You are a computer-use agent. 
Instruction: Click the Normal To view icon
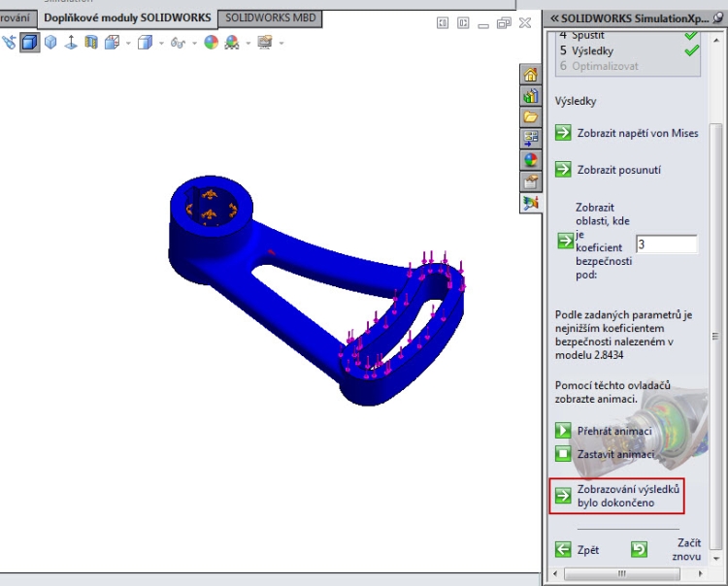point(71,43)
